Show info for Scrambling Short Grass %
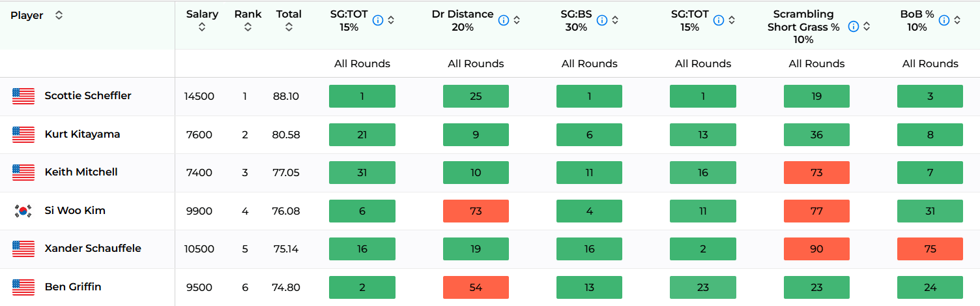 point(854,27)
